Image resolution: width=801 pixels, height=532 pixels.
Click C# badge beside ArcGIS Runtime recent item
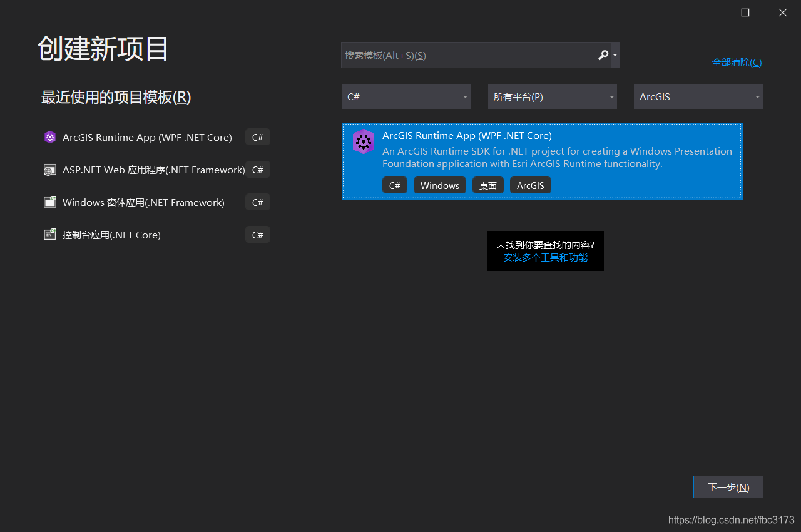click(x=258, y=137)
